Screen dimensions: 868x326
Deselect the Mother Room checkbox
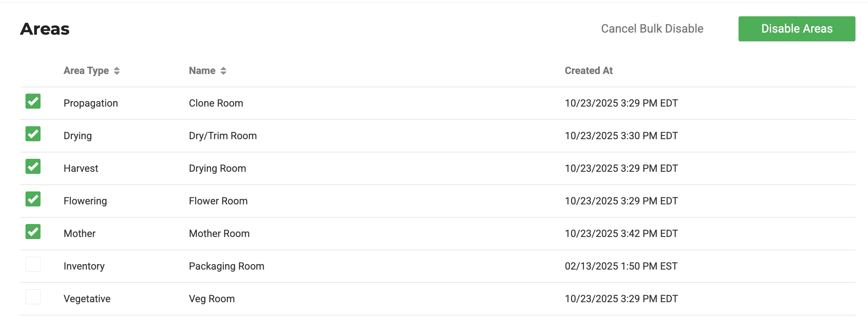[33, 232]
